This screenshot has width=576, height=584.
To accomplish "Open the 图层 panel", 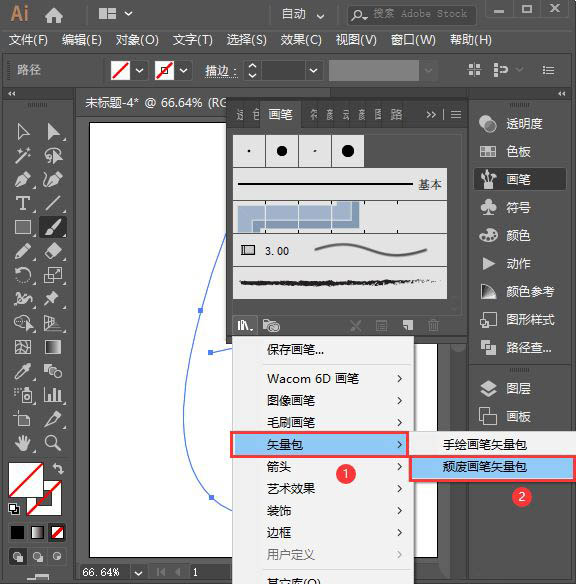I will (x=519, y=388).
